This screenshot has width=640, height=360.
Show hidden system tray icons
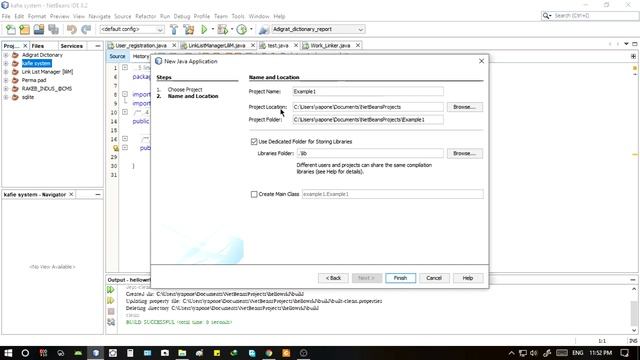click(511, 353)
